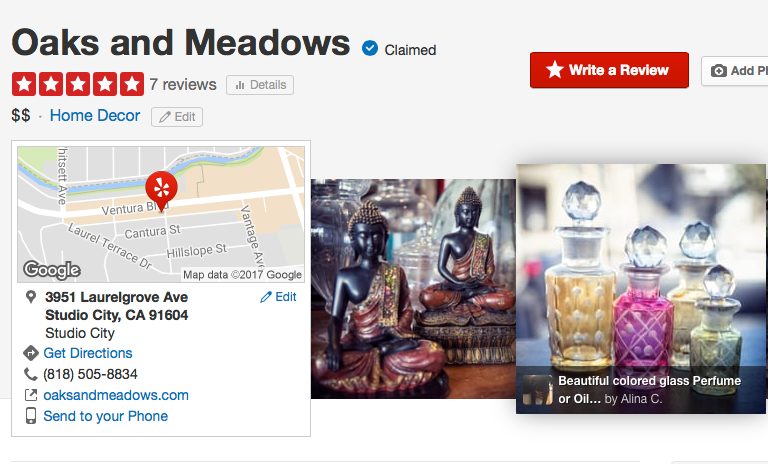768x464 pixels.
Task: Open the oaksandmeadows.com website link
Action: tap(116, 395)
